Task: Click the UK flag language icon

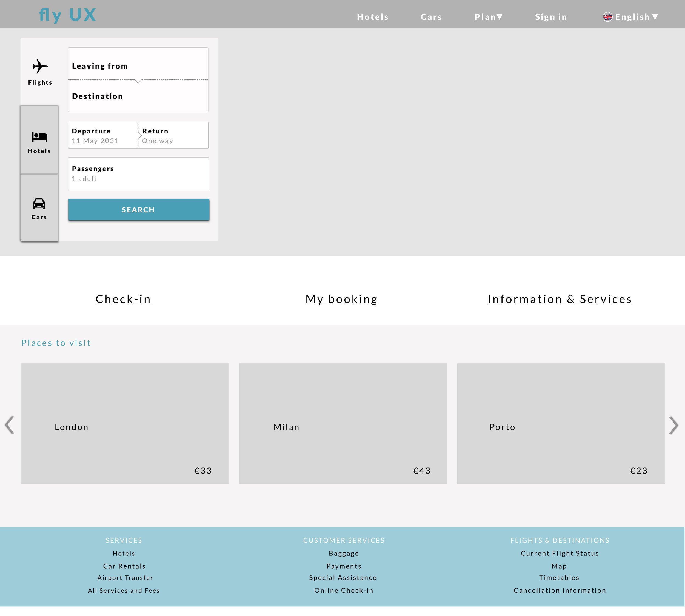Action: 607,17
